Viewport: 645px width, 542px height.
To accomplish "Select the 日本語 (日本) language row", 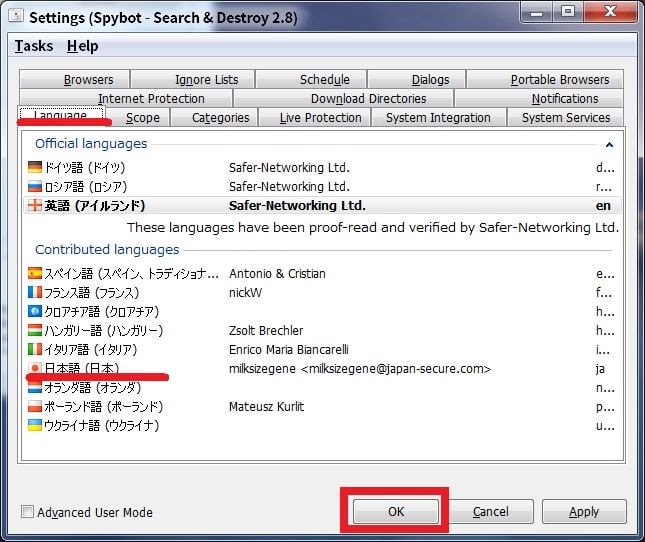I will [322, 368].
